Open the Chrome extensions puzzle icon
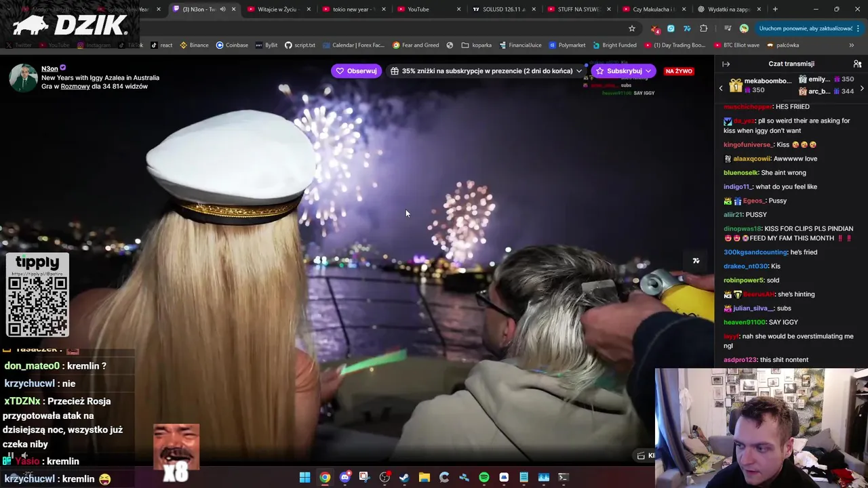This screenshot has width=868, height=488. tap(703, 28)
